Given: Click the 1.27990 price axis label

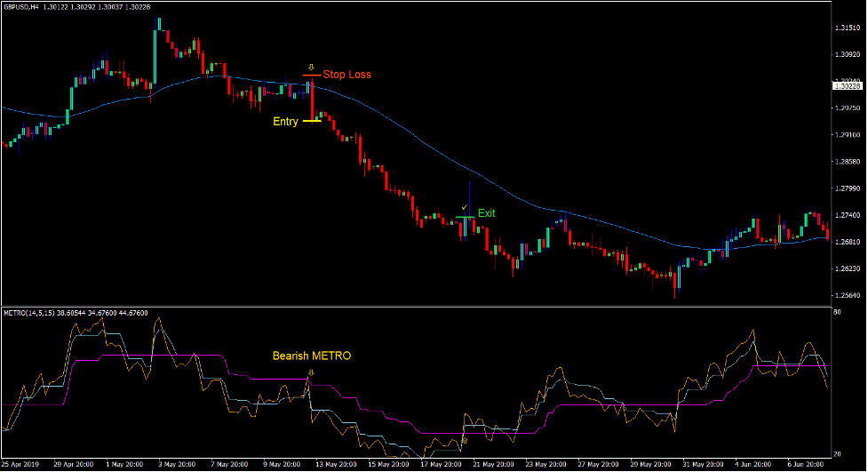Looking at the screenshot, I should coord(848,189).
